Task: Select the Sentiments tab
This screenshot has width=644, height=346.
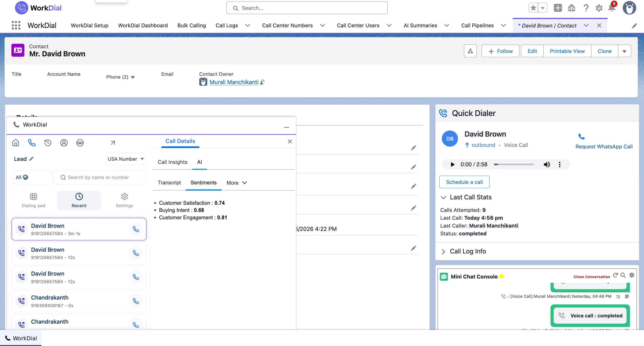Action: coord(203,183)
